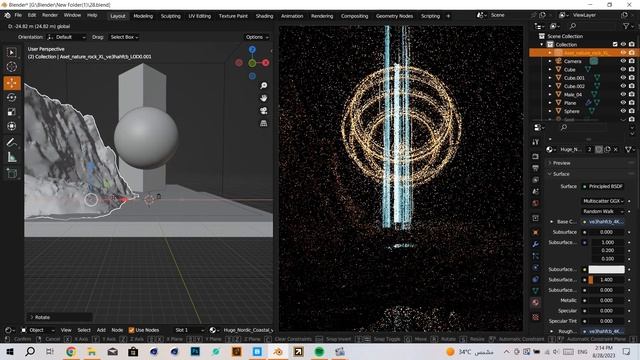Select the Scale tool
640x360 pixels.
(x=12, y=112)
